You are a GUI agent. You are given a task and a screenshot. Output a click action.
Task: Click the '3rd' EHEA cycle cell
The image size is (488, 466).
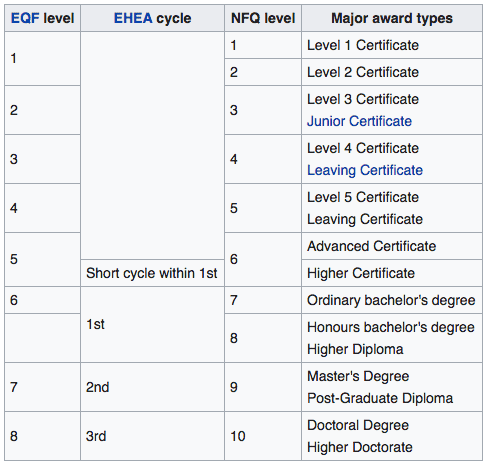[152, 436]
